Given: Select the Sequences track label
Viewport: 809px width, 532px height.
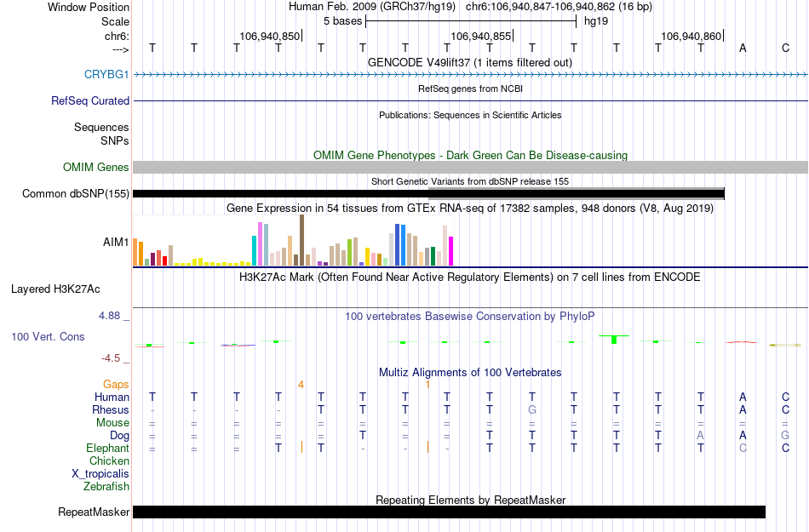Looking at the screenshot, I should click(101, 128).
